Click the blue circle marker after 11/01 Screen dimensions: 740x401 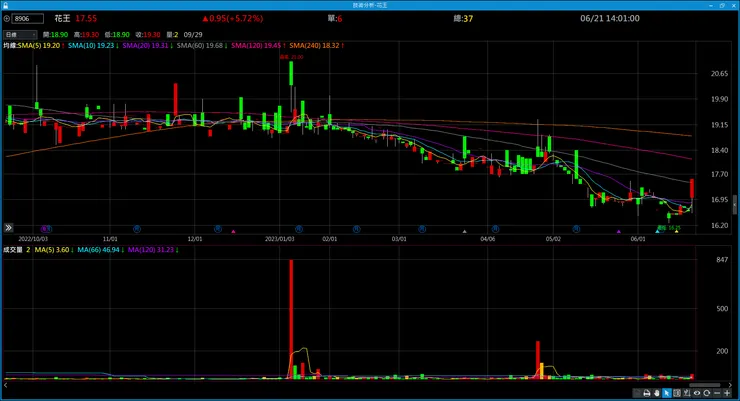(x=137, y=229)
